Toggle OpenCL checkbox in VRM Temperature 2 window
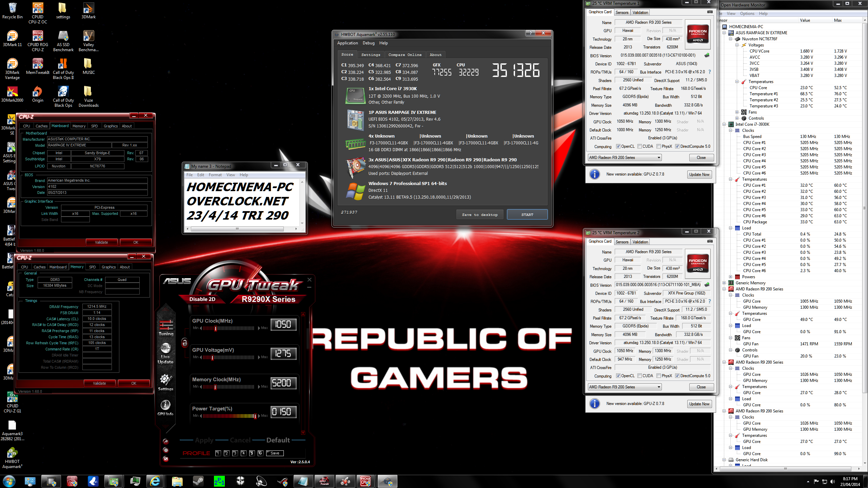Screen dimensions: 868x488 point(618,376)
